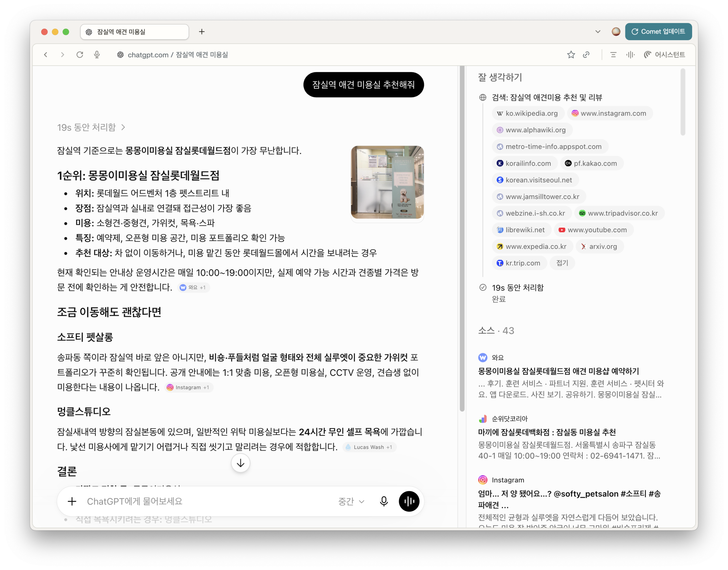Screen dimensions: 728x570
Task: Expand the 19s 동안 처리함 chevron
Action: (123, 127)
